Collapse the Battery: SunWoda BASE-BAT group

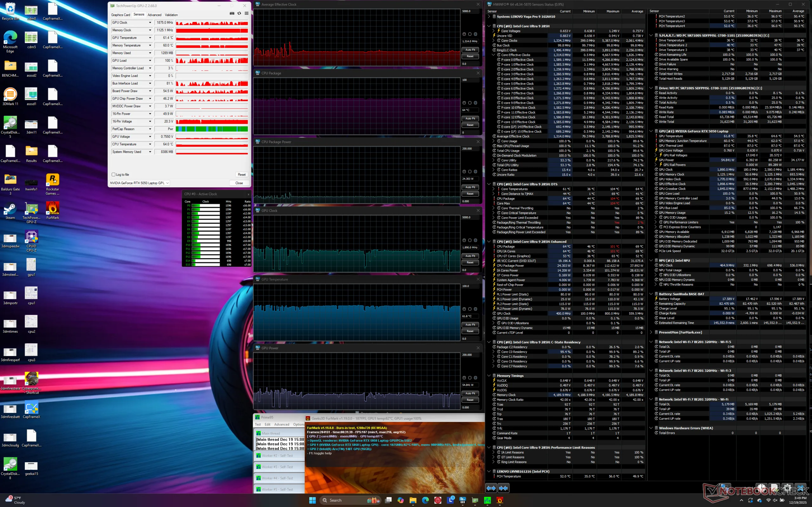click(x=651, y=294)
